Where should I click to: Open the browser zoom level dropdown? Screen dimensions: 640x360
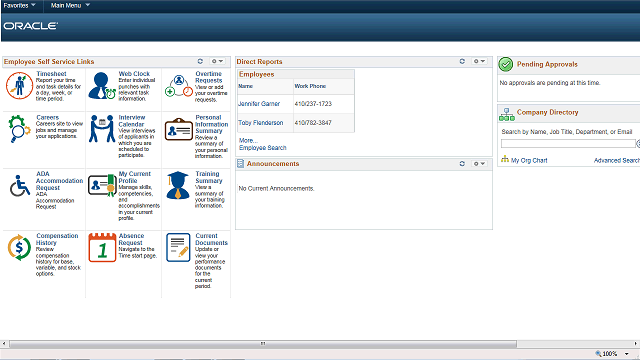[x=627, y=354]
